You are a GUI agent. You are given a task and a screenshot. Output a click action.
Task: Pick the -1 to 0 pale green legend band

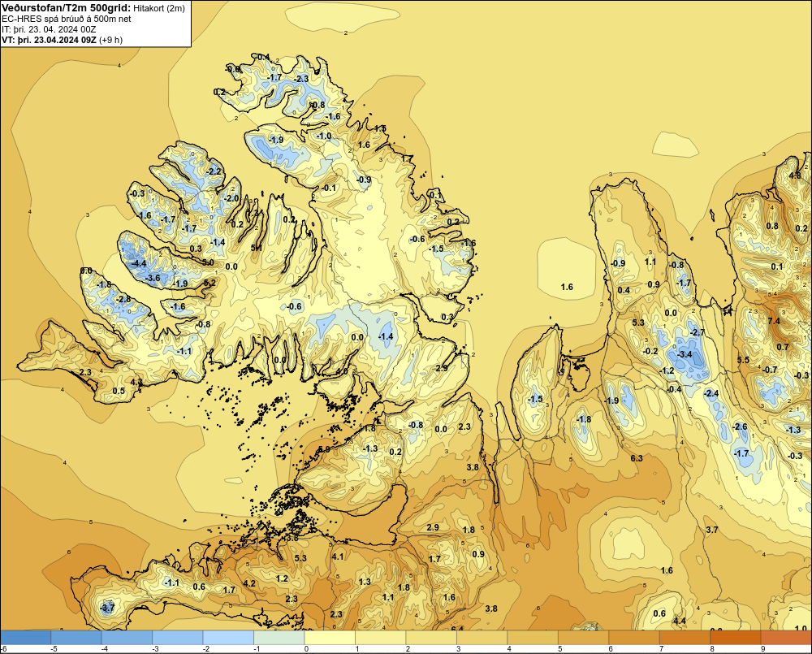(279, 638)
